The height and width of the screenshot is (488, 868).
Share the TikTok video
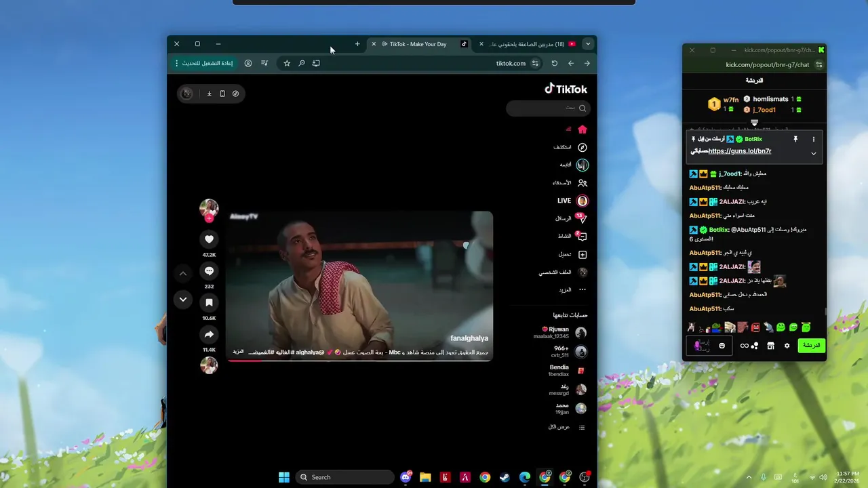209,335
